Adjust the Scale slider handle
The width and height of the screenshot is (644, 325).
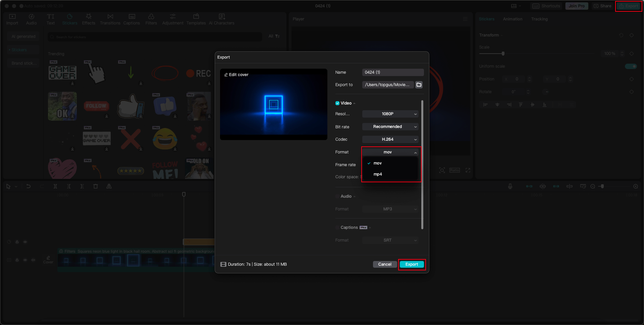[503, 54]
